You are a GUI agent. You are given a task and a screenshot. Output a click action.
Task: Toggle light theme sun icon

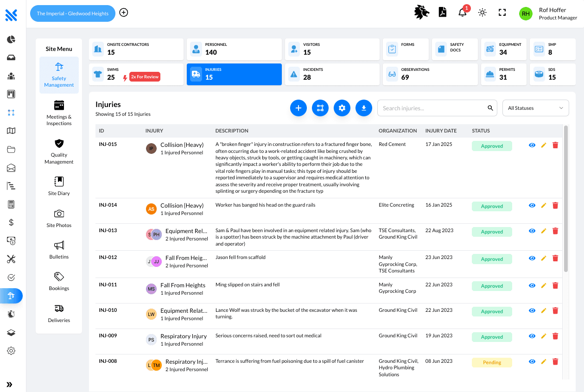(482, 13)
